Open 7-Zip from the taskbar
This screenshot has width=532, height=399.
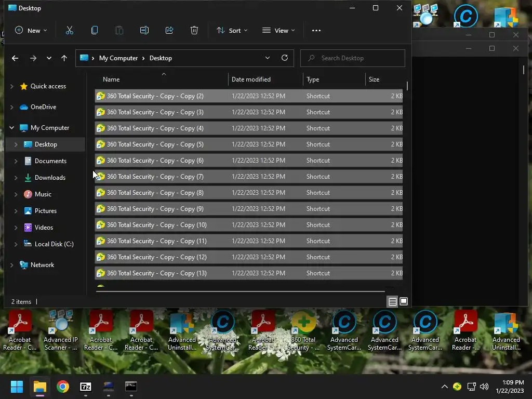(x=86, y=387)
